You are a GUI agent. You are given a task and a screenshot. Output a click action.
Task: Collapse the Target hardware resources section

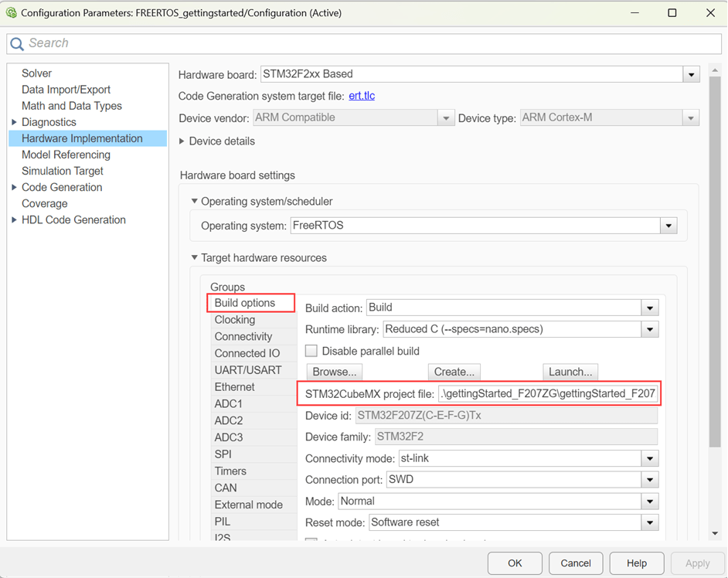[x=195, y=258]
